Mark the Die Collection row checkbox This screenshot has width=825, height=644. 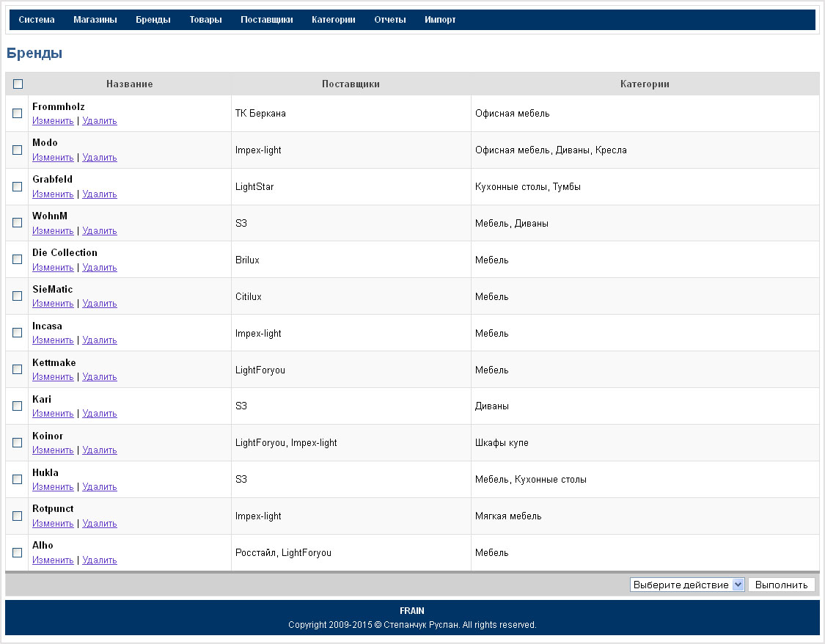pyautogui.click(x=18, y=260)
